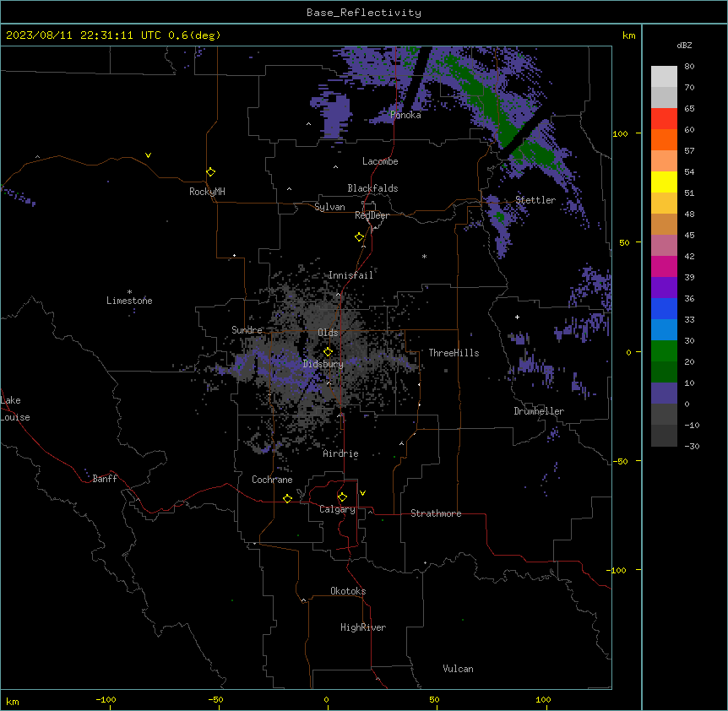Click the Olds city label
728x711 pixels.
pos(328,333)
